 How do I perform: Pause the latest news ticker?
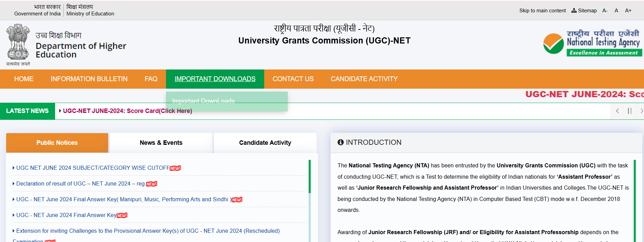(630, 111)
